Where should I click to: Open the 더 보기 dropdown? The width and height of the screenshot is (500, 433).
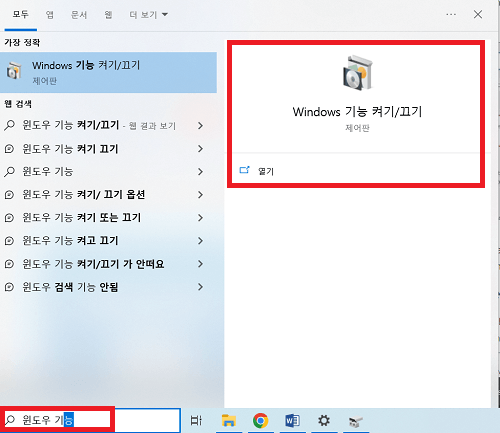click(x=148, y=15)
